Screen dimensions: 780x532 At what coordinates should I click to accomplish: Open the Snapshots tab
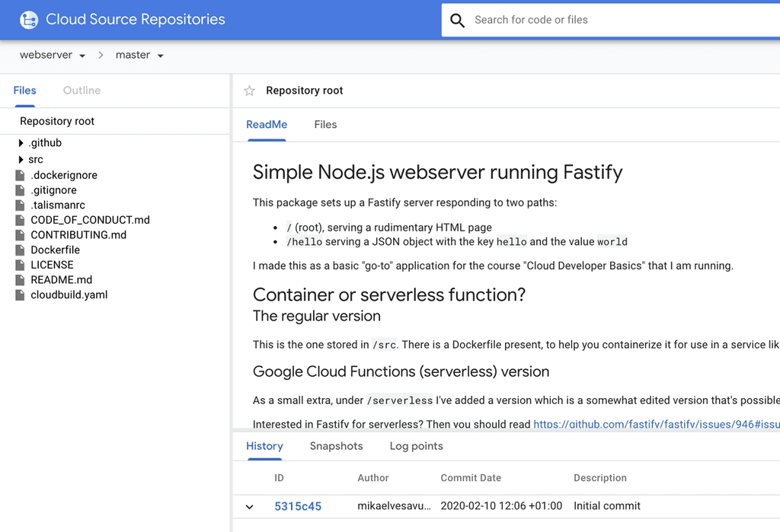[336, 446]
